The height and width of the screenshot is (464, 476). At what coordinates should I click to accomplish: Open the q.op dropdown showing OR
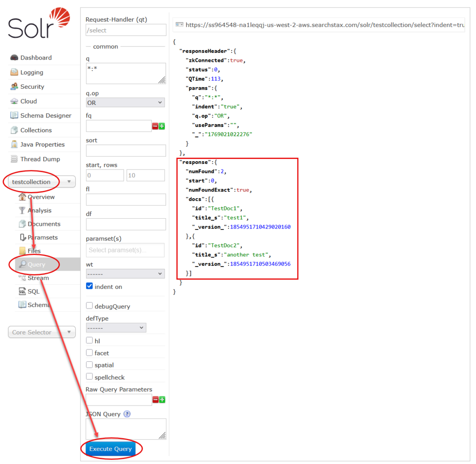click(x=126, y=103)
